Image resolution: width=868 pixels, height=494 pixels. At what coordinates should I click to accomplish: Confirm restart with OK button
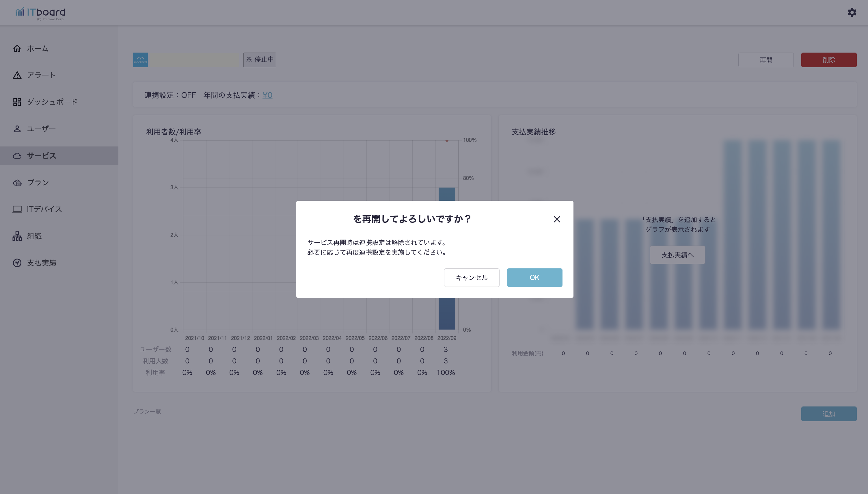(534, 278)
